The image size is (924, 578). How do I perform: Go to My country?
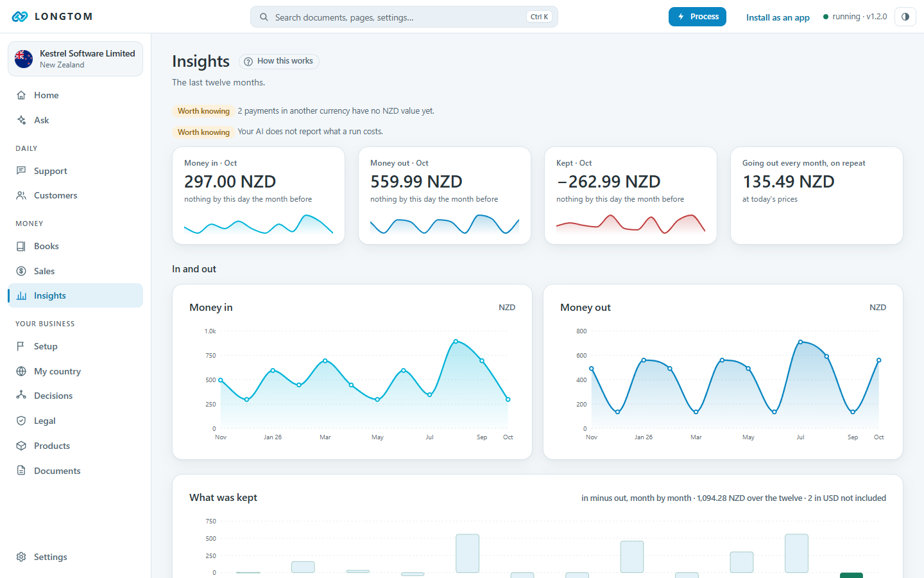(75, 371)
